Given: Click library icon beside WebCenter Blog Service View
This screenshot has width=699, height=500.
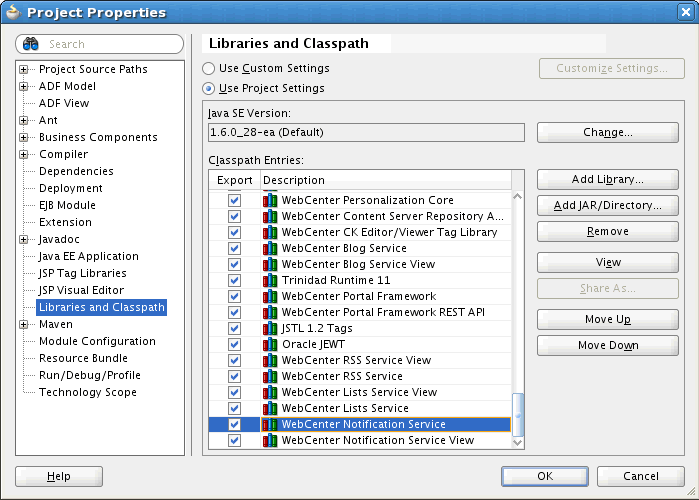Looking at the screenshot, I should [x=270, y=264].
